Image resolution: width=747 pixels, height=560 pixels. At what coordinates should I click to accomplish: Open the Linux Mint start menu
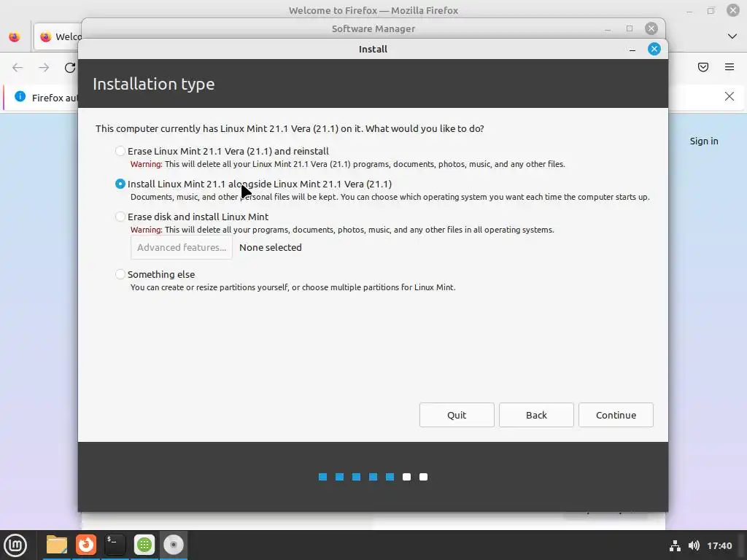[x=15, y=545]
